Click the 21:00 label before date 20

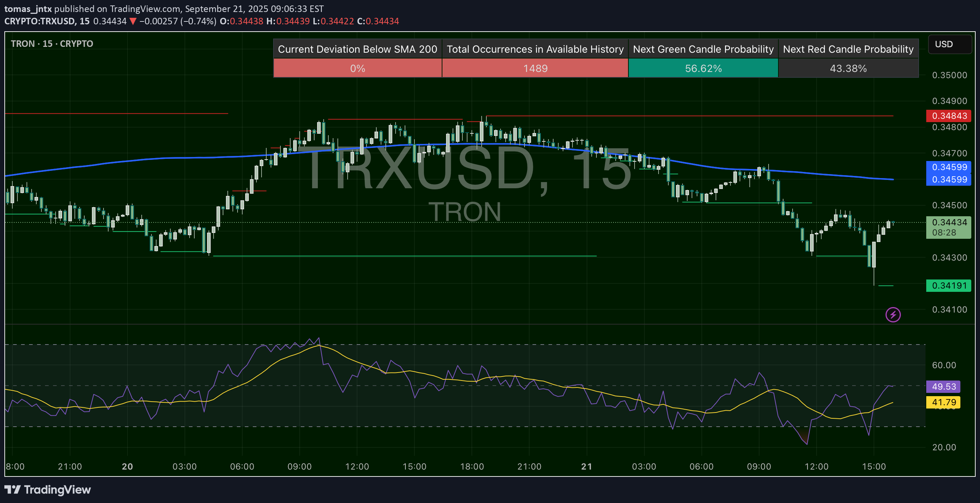70,466
